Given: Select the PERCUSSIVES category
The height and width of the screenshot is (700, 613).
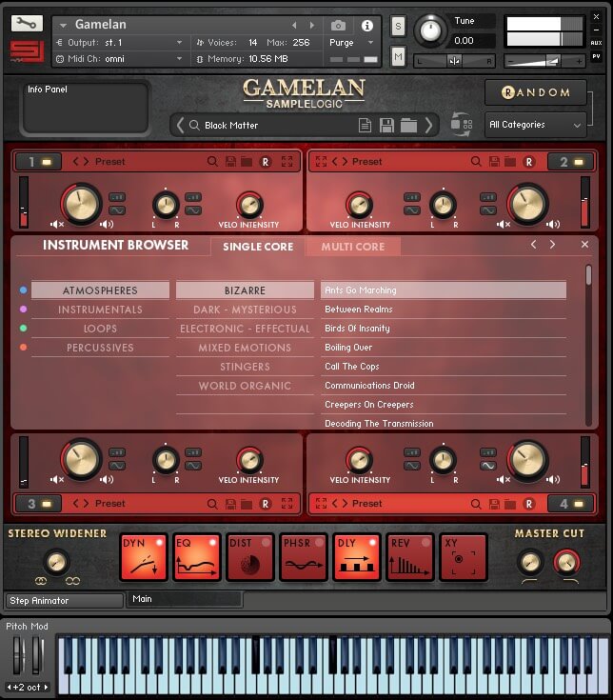Looking at the screenshot, I should (x=100, y=348).
